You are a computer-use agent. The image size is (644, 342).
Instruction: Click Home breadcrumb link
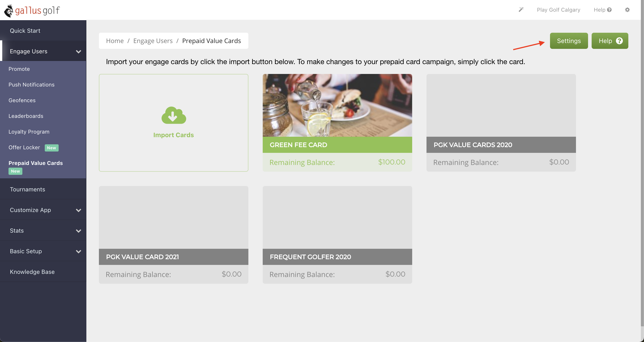pyautogui.click(x=115, y=41)
